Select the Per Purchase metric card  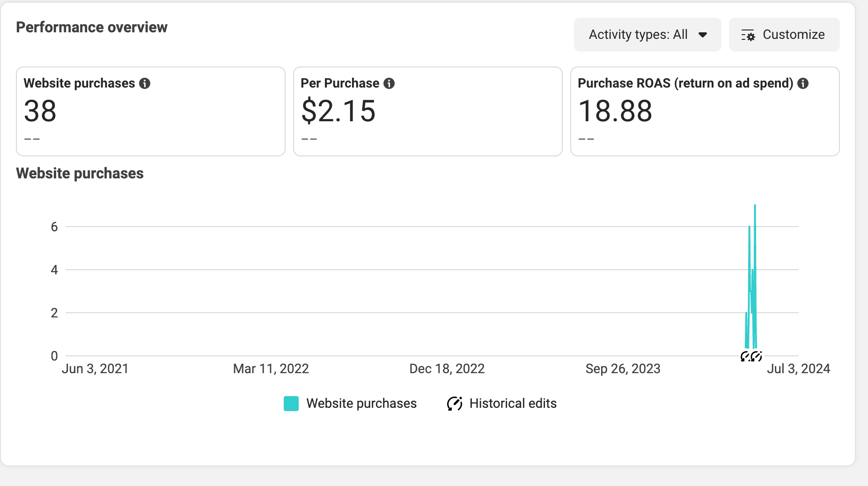[x=428, y=111]
